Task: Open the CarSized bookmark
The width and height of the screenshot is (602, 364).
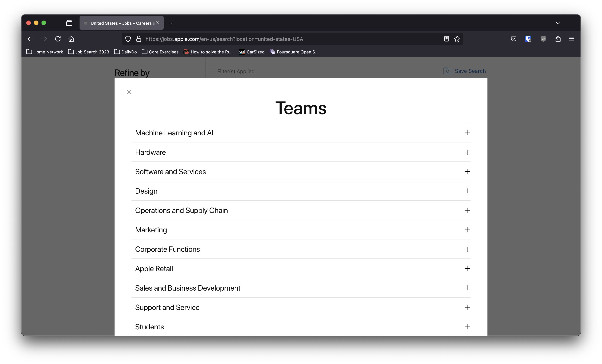Action: tap(252, 52)
